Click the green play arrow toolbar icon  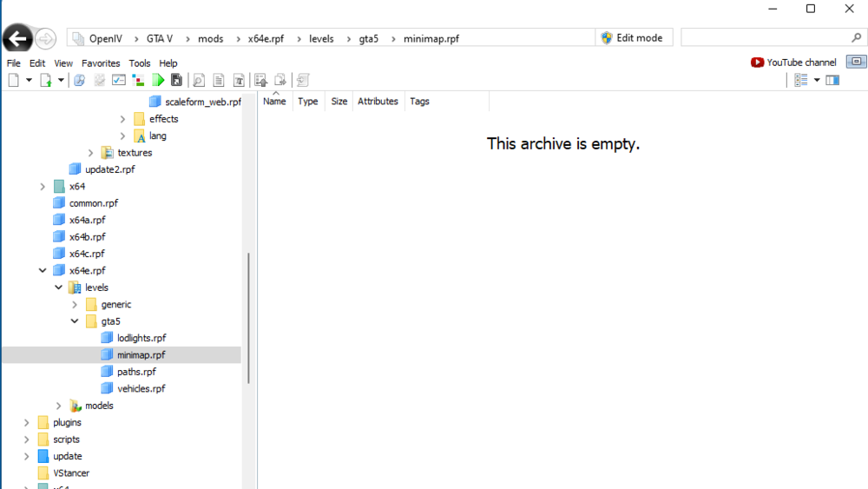158,80
